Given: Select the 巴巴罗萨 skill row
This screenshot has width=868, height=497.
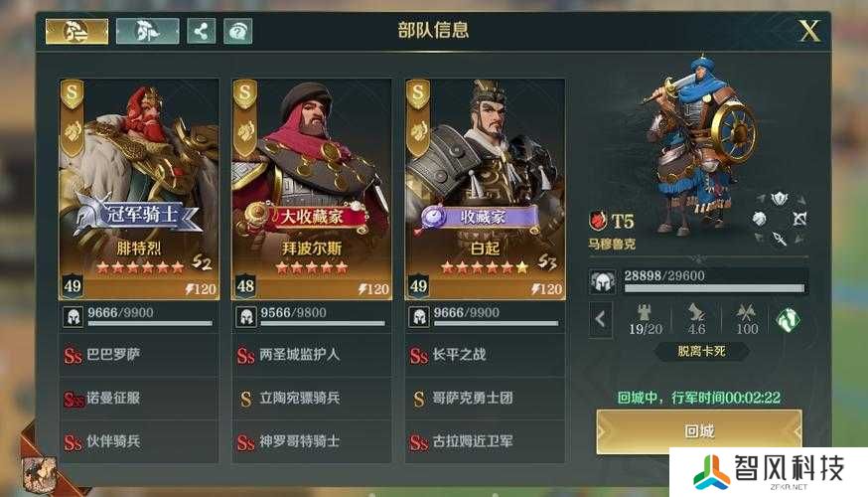Looking at the screenshot, I should point(139,355).
